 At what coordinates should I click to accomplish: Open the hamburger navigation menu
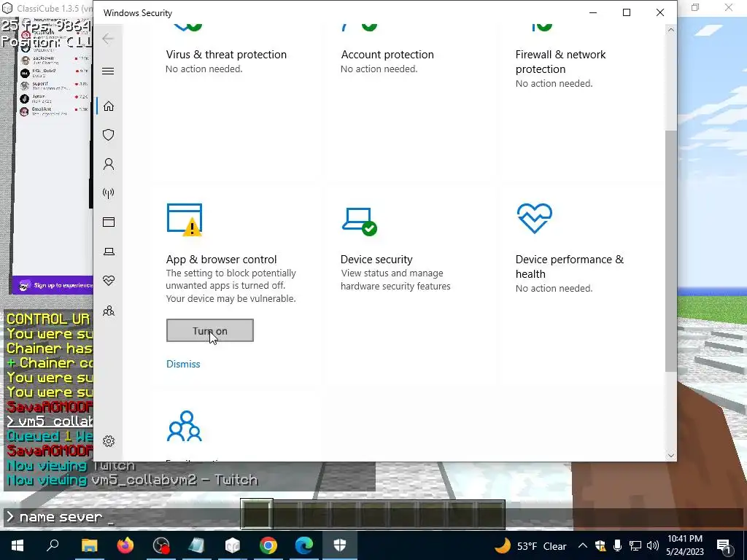(108, 71)
